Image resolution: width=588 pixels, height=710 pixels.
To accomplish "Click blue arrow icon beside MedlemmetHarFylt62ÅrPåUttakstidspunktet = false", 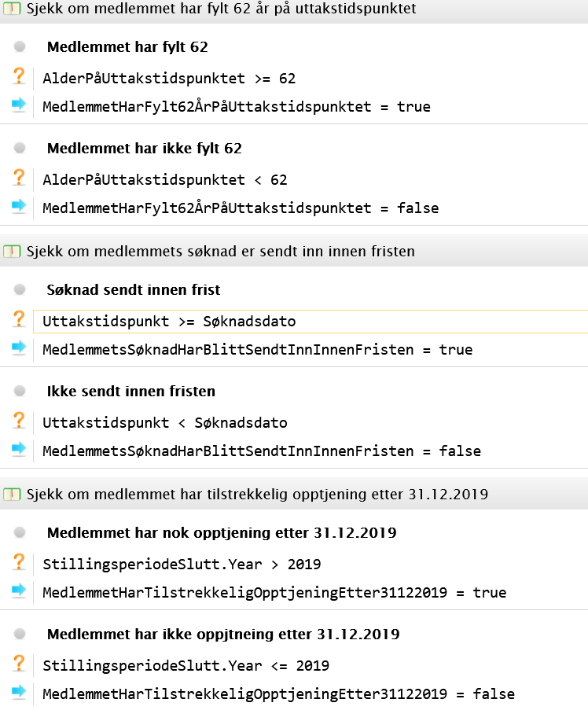I will click(19, 206).
